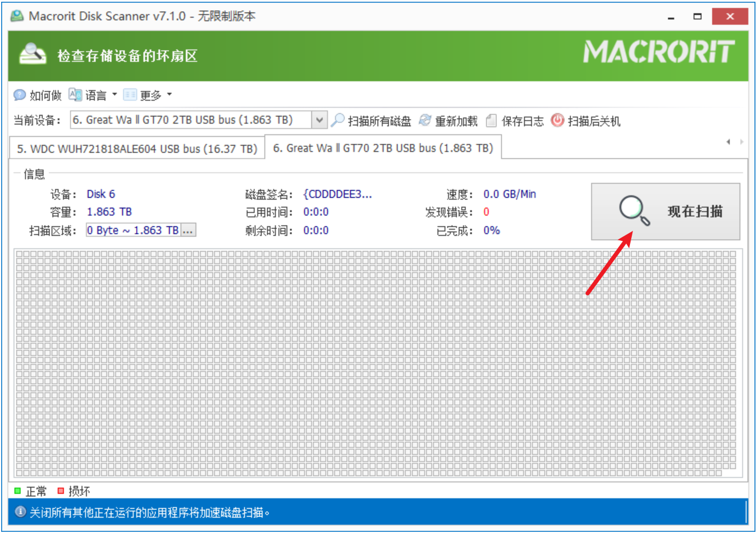Click the 发现错误 value 0
The height and width of the screenshot is (533, 756).
point(486,212)
